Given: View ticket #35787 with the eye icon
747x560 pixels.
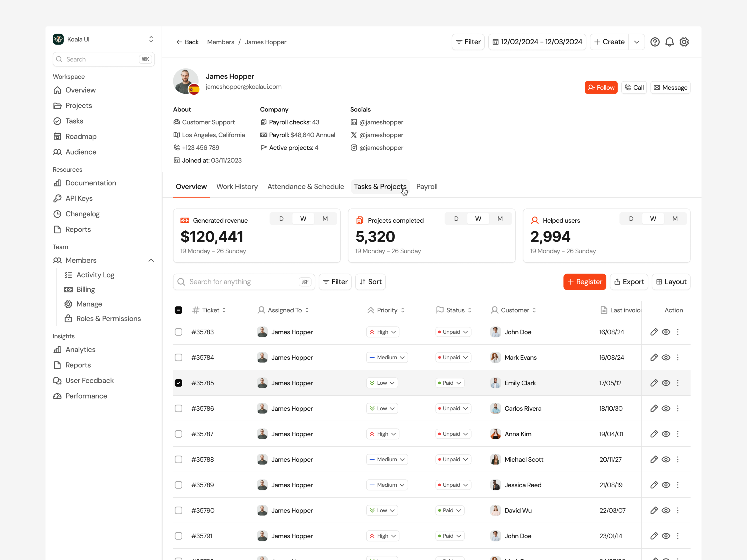Looking at the screenshot, I should pyautogui.click(x=666, y=434).
